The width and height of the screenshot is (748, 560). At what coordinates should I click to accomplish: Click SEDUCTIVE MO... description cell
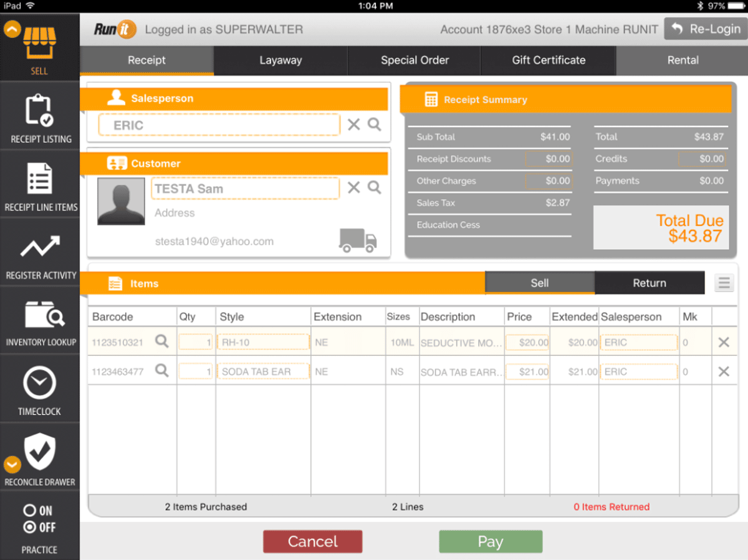[461, 343]
